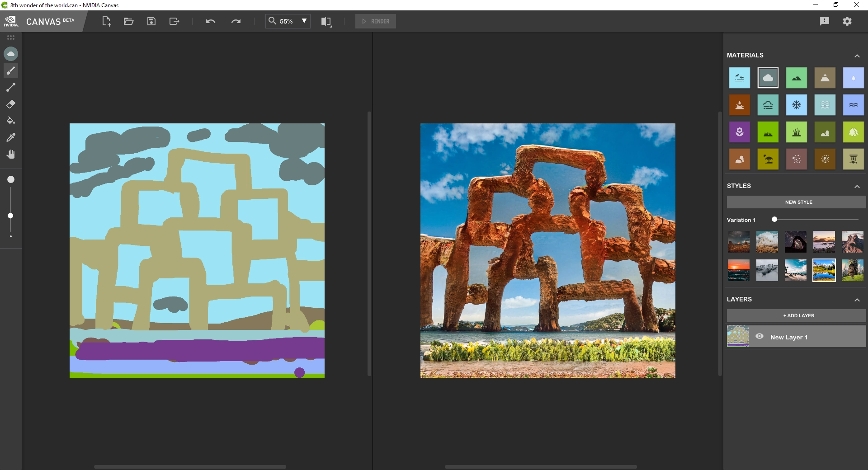Adjust the Variation 1 slider handle

pos(774,220)
